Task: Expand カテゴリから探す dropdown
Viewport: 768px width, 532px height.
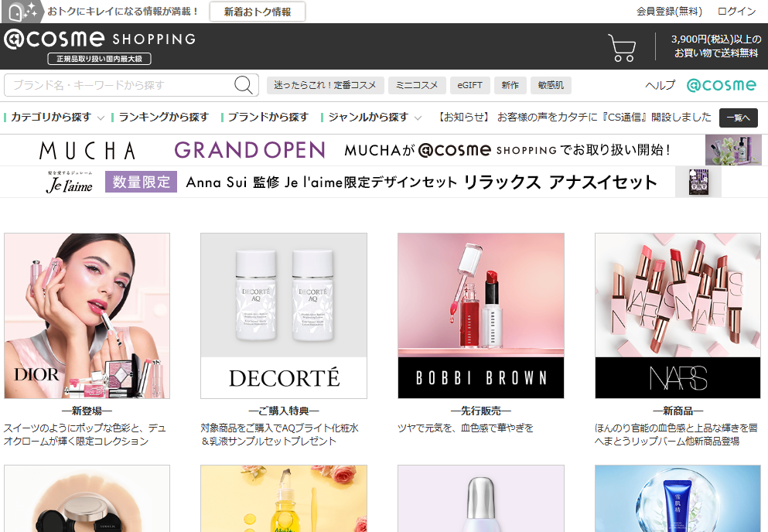Action: click(x=56, y=118)
